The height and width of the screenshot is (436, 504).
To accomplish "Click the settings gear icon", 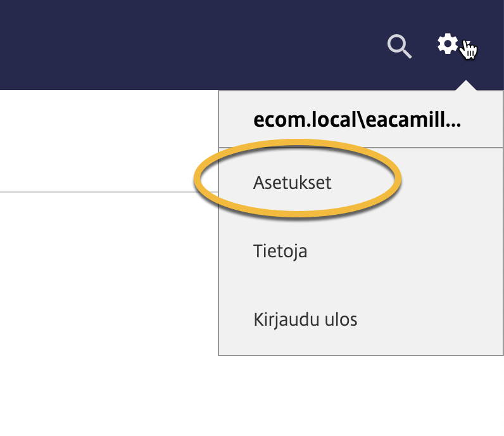I will point(448,44).
